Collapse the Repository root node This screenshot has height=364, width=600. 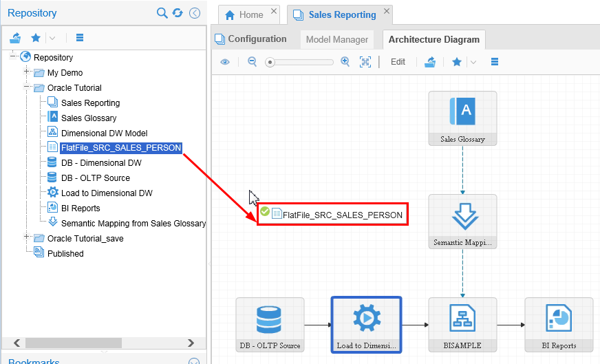[12, 56]
